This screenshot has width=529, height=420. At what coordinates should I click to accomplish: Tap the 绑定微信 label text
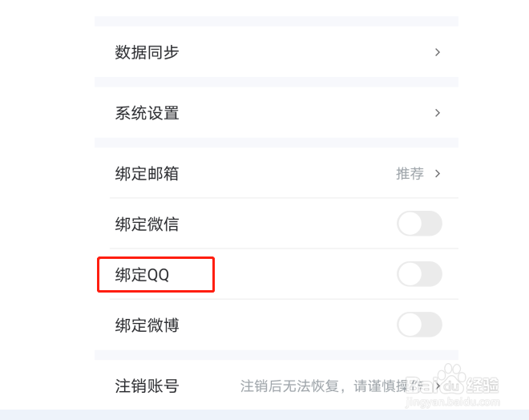[x=147, y=224]
